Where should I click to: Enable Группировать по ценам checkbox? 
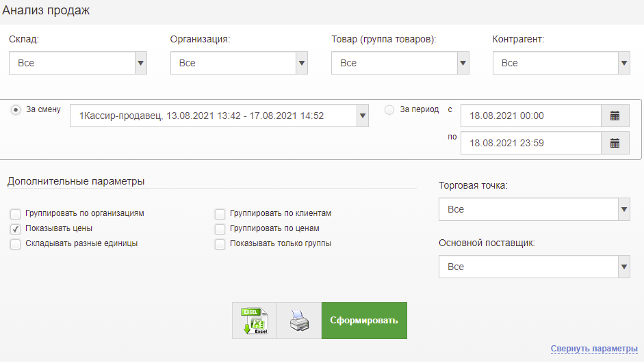click(x=220, y=229)
